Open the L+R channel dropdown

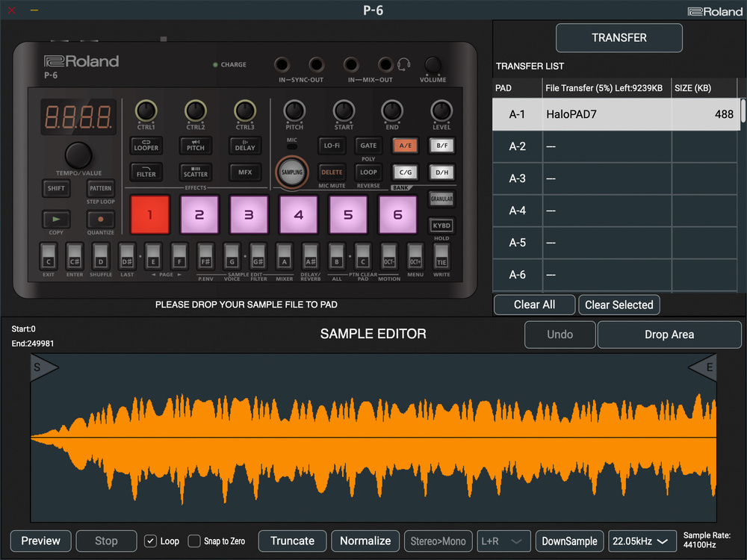[503, 541]
